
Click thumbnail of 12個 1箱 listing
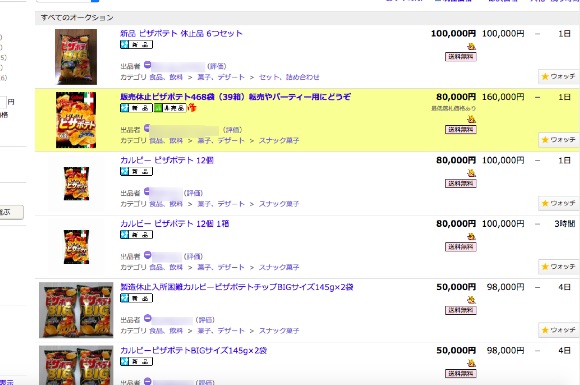[x=76, y=247]
